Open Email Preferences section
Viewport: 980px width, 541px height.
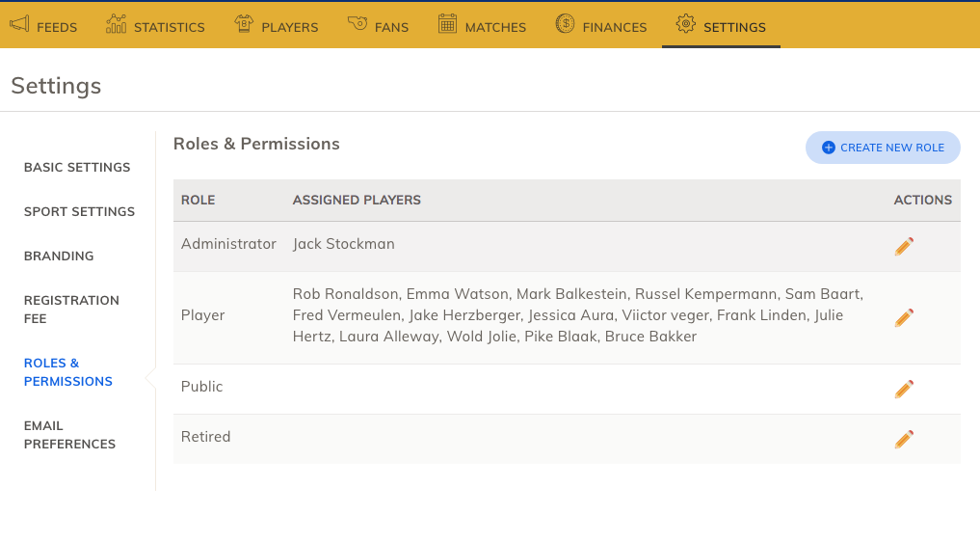[x=69, y=435]
